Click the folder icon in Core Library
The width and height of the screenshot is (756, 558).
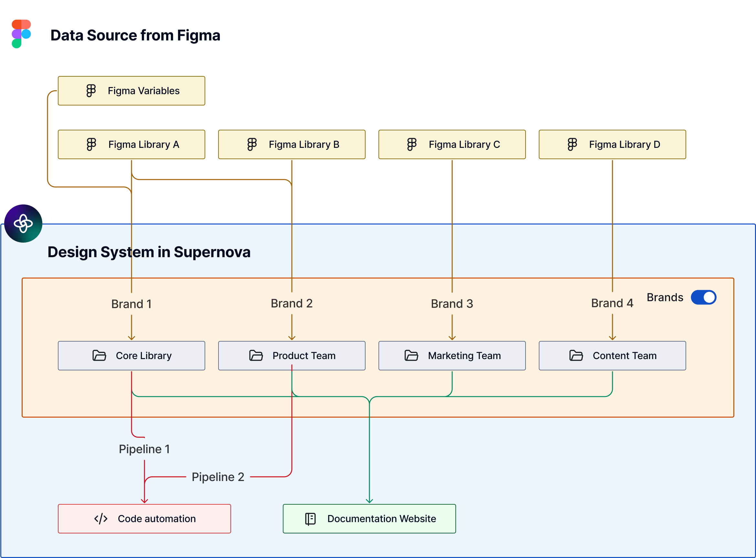(x=99, y=355)
